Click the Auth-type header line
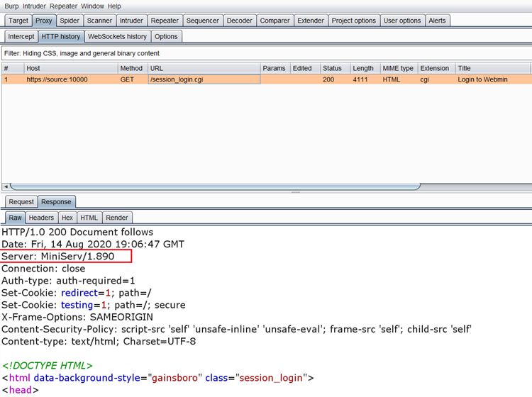The image size is (532, 397). click(68, 281)
